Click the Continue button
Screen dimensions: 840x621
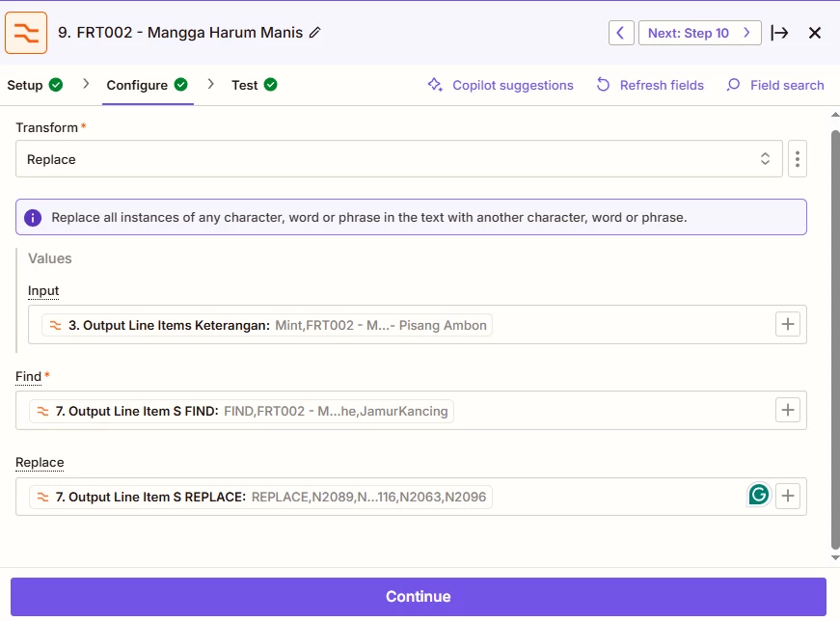pos(419,596)
